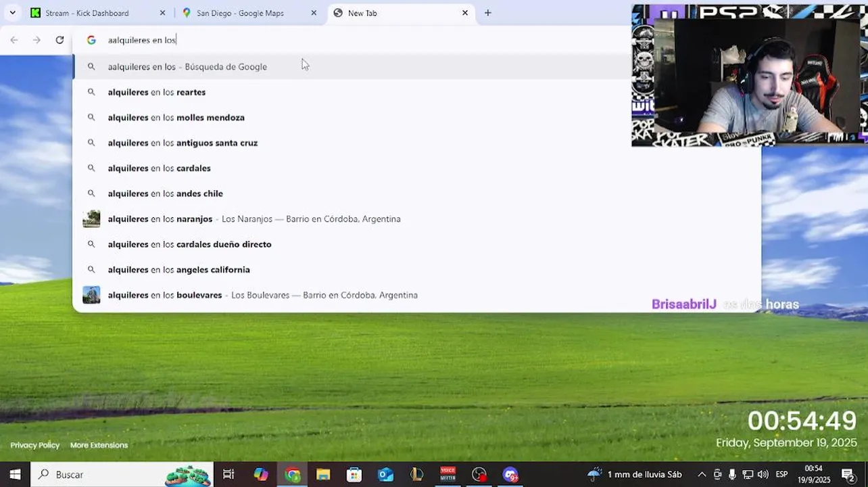The image size is (868, 487).
Task: Open Task View on the taskbar
Action: (x=228, y=474)
